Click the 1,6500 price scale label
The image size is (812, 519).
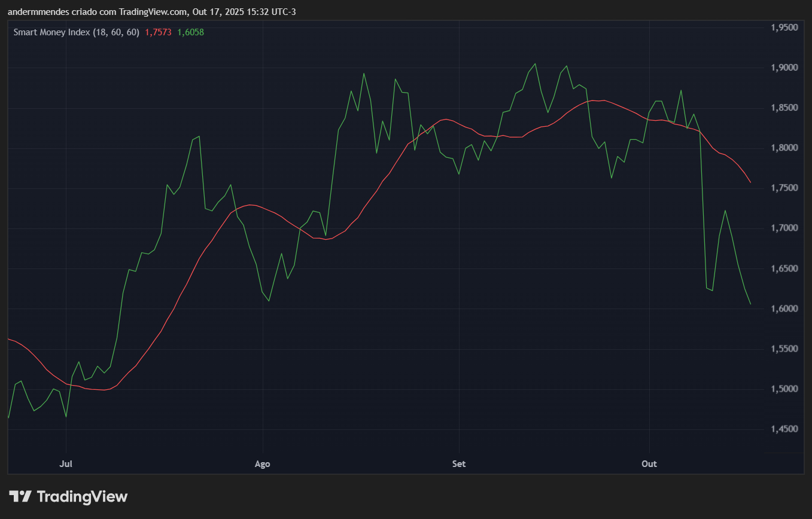[x=784, y=268]
